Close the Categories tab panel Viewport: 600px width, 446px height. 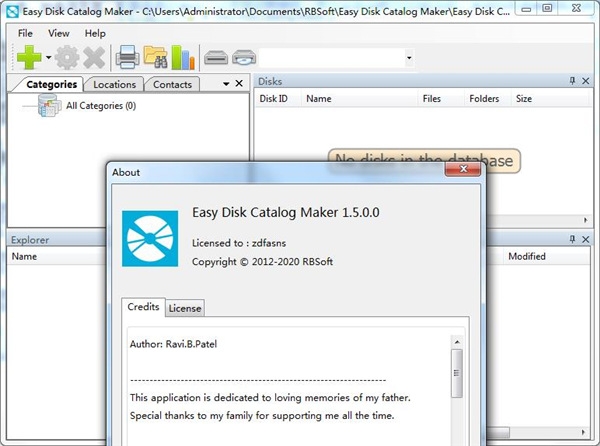pos(239,83)
